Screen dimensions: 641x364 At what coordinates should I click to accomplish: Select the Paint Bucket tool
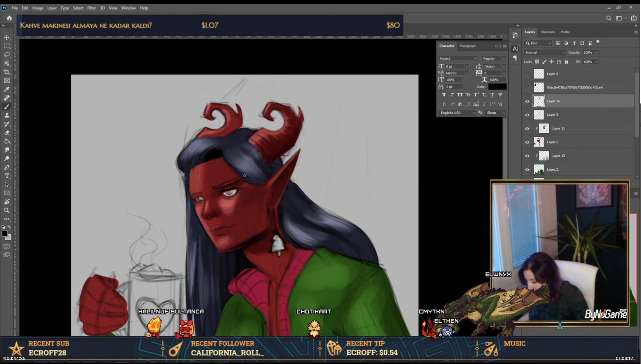click(x=7, y=141)
